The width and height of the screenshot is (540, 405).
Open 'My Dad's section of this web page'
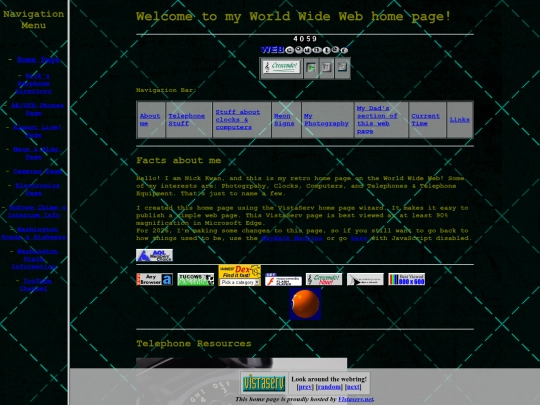377,120
